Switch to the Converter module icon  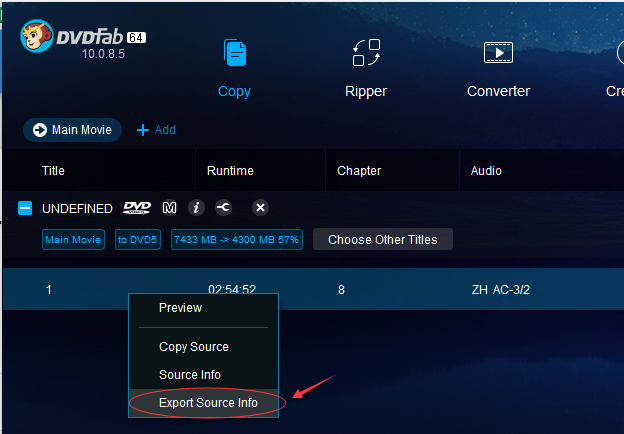pyautogui.click(x=498, y=52)
